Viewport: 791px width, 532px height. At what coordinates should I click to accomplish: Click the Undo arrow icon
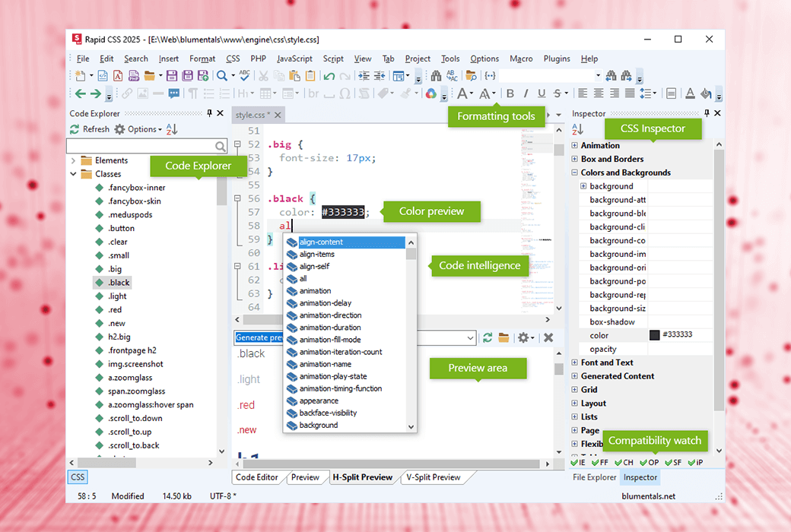tap(329, 76)
